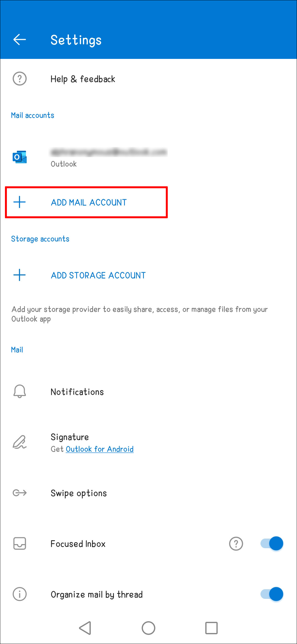Open Swipe options settings
Image resolution: width=297 pixels, height=644 pixels.
coord(79,493)
